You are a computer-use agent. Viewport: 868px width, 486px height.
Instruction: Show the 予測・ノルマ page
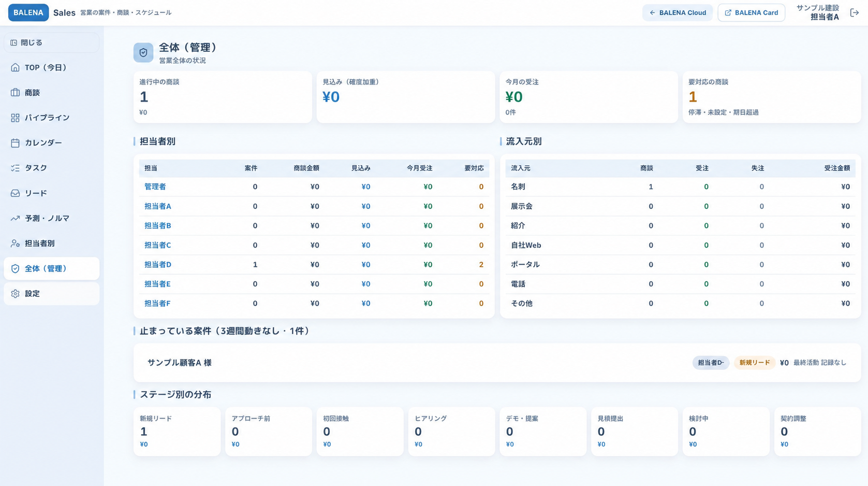coord(51,218)
